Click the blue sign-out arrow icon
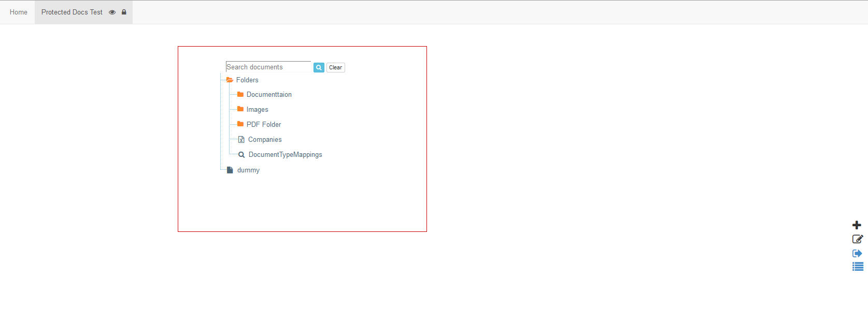The height and width of the screenshot is (322, 868). tap(857, 253)
